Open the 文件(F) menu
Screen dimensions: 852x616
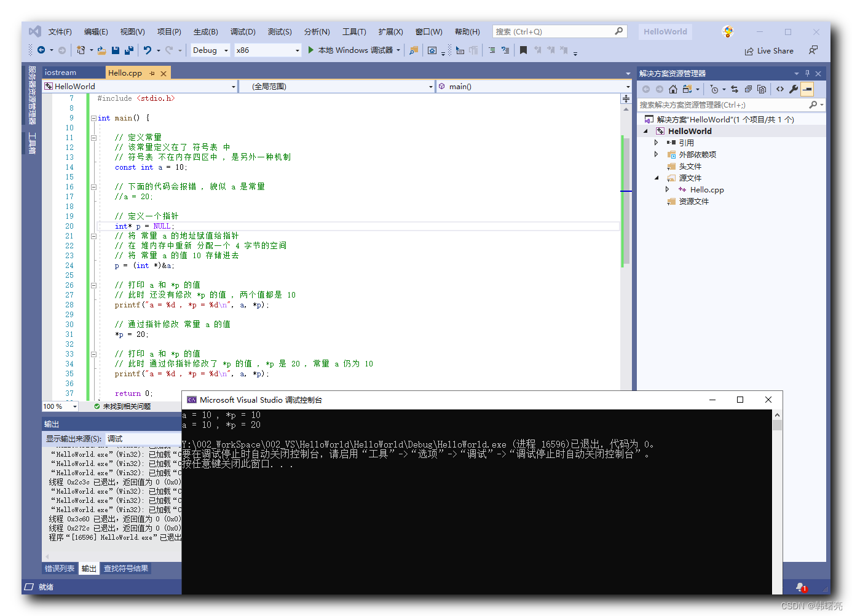pos(60,32)
